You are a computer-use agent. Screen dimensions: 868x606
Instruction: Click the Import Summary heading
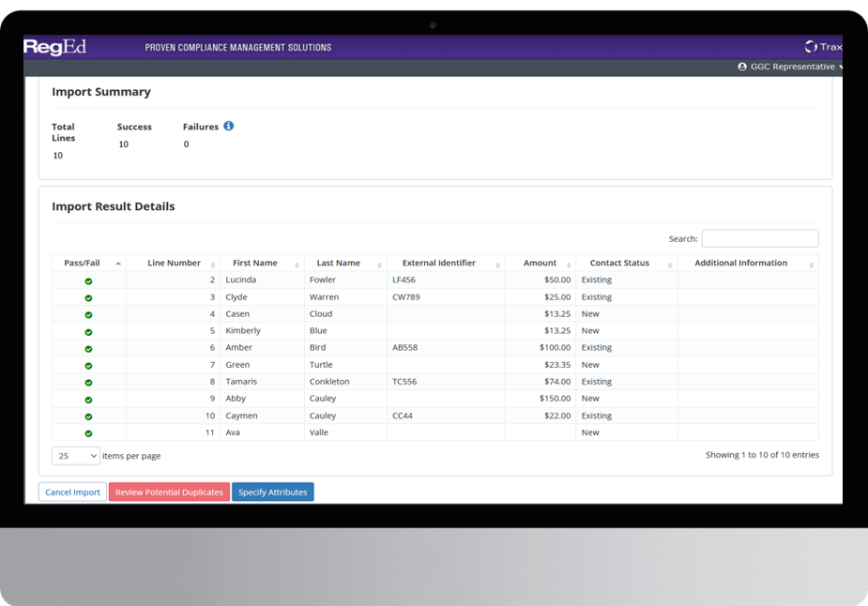click(101, 92)
